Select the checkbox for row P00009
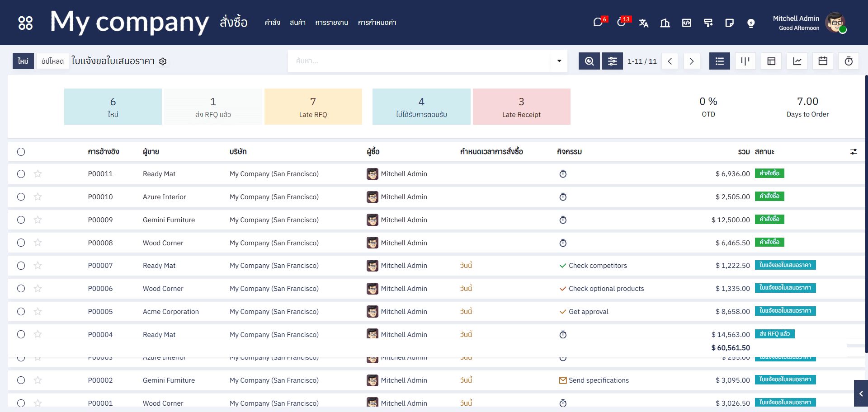The height and width of the screenshot is (412, 868). [21, 220]
